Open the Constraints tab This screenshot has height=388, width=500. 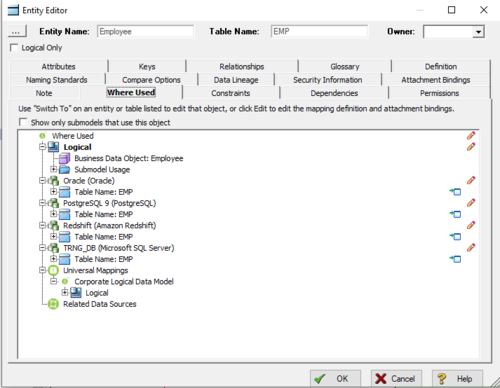click(231, 93)
